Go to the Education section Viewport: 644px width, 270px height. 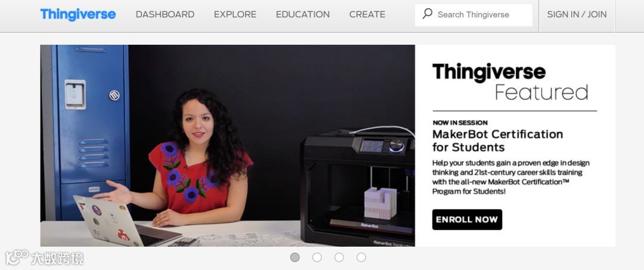(303, 14)
